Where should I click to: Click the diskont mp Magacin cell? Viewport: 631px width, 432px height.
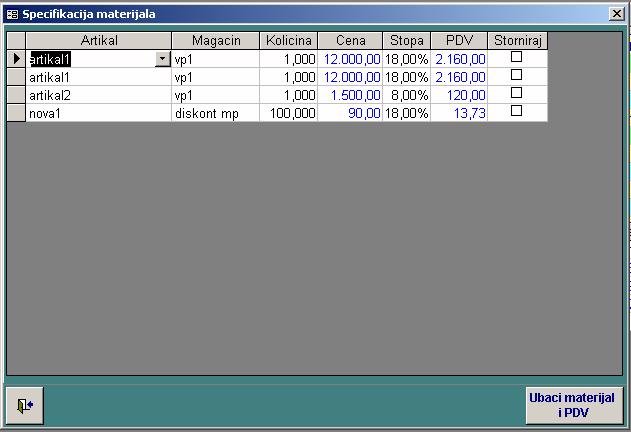click(x=215, y=113)
